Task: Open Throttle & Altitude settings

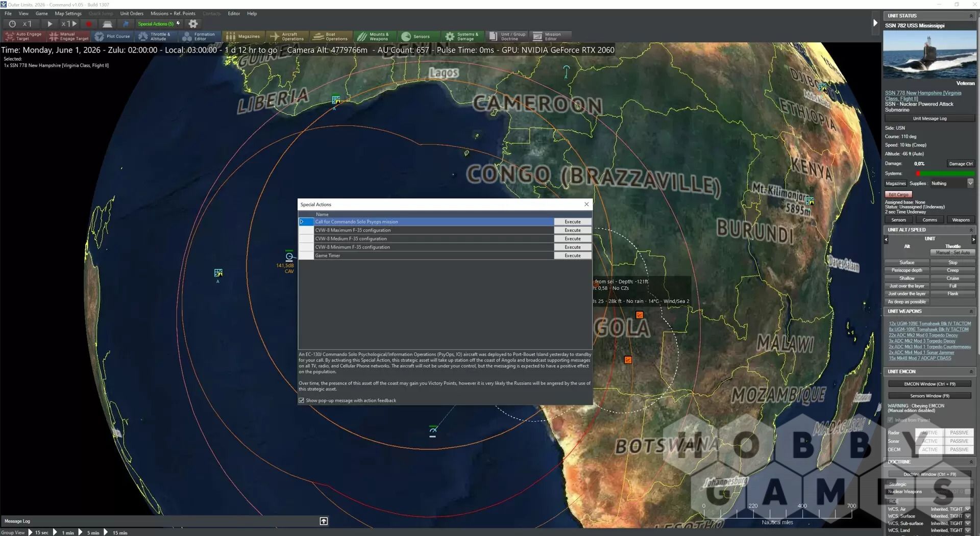Action: click(x=156, y=36)
